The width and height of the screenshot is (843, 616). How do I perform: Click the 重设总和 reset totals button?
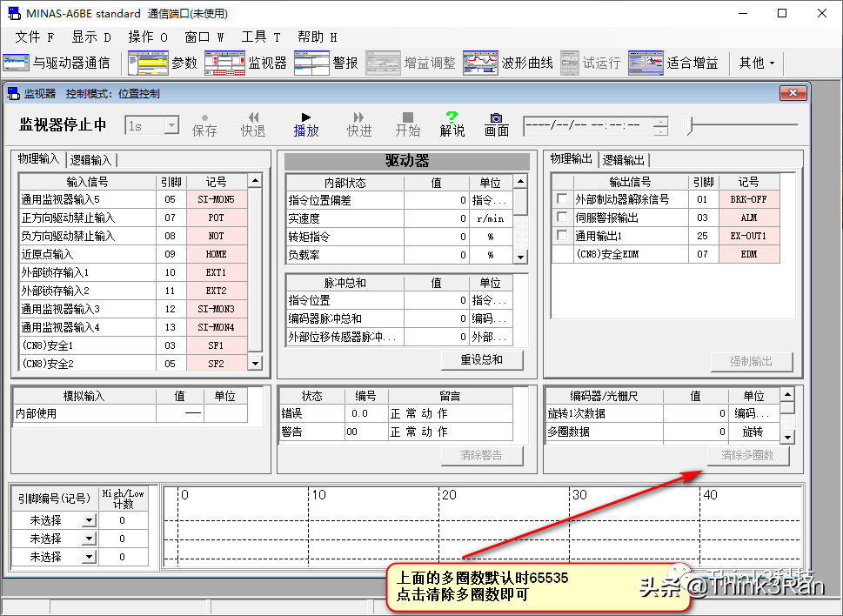click(483, 359)
